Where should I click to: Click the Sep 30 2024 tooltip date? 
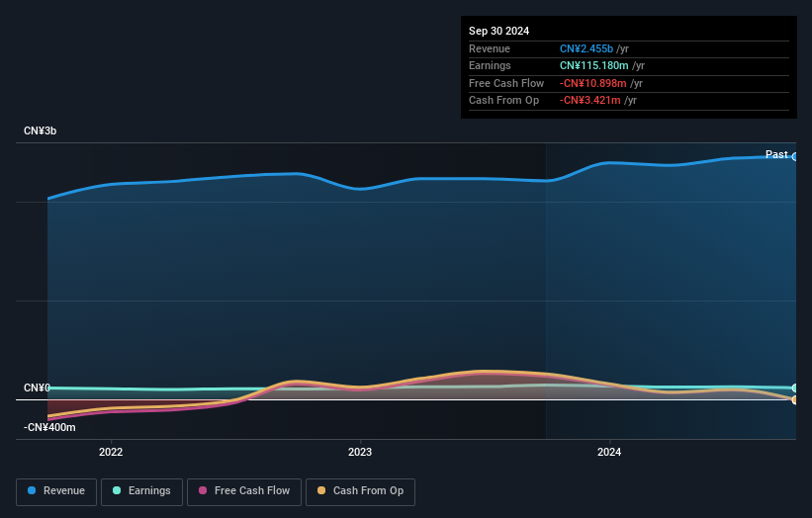pos(499,31)
